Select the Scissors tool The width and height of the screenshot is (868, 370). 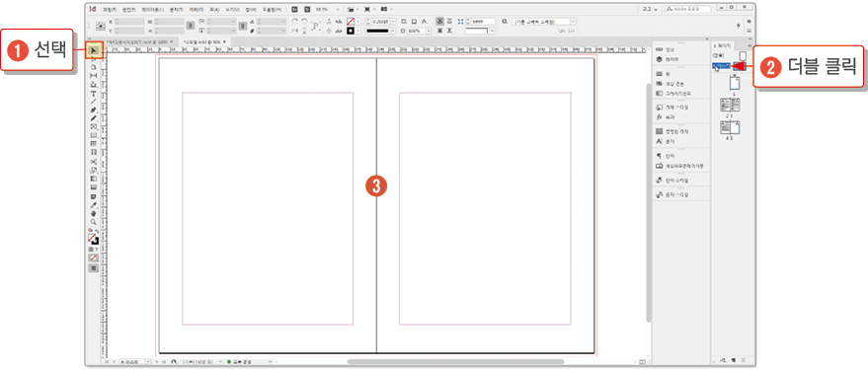pos(94,161)
